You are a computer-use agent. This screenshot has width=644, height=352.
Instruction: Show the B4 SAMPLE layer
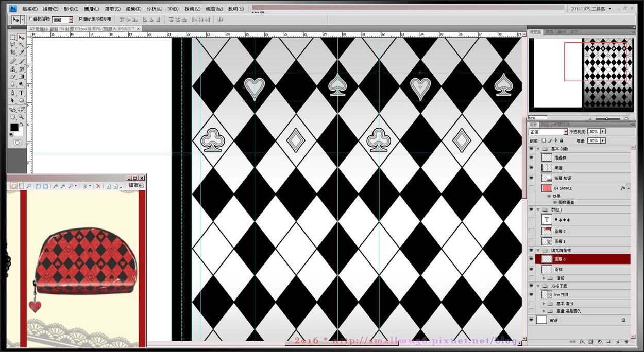click(531, 188)
